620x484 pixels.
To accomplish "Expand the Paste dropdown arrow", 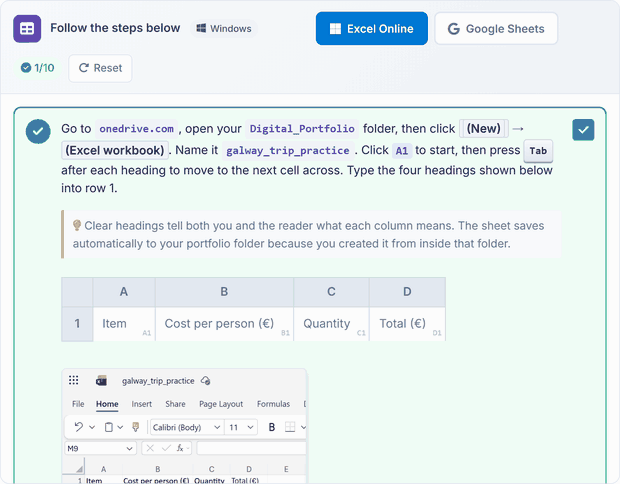I will (120, 427).
